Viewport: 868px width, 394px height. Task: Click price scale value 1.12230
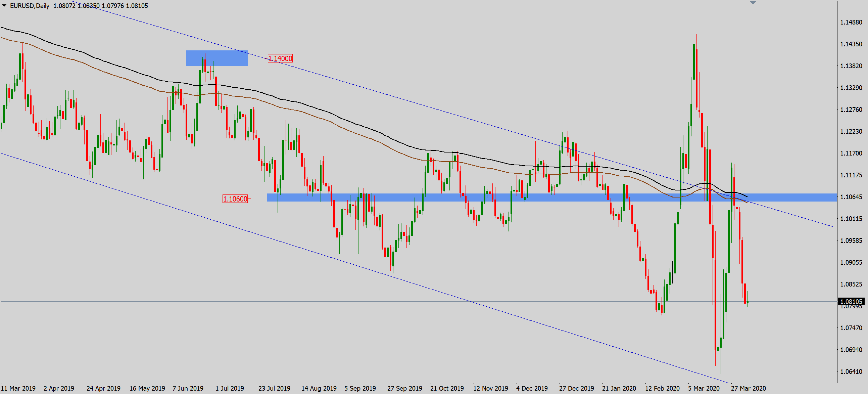851,131
